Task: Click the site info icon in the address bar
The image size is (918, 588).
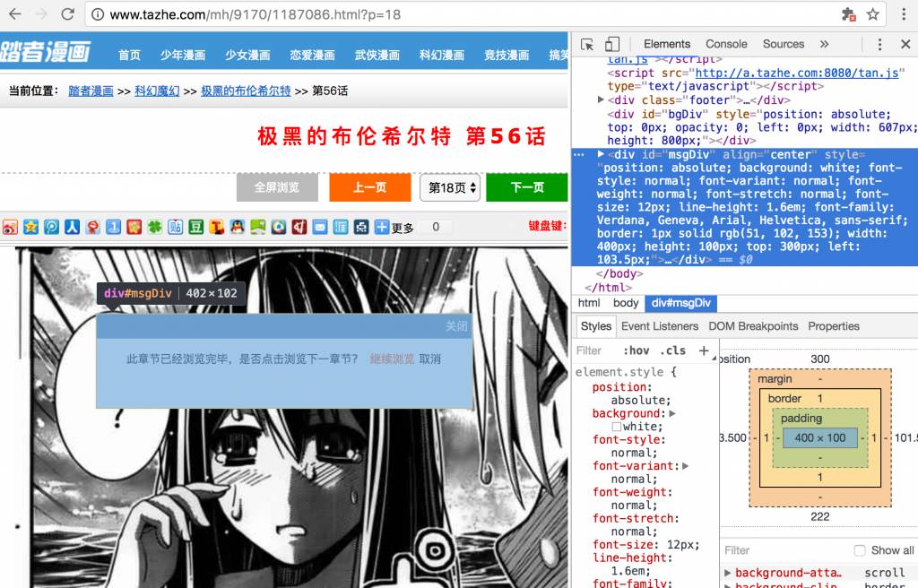Action: coord(98,14)
